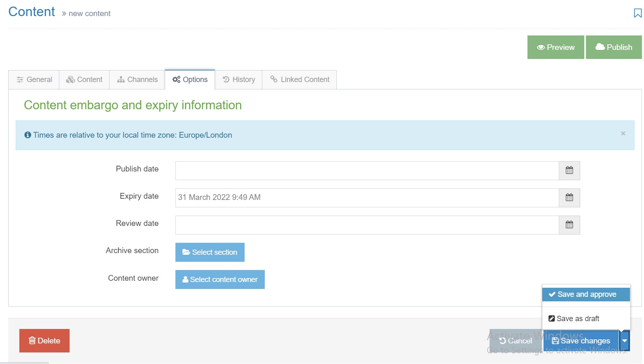644x364 pixels.
Task: Click the Select content owner button
Action: coord(219,279)
